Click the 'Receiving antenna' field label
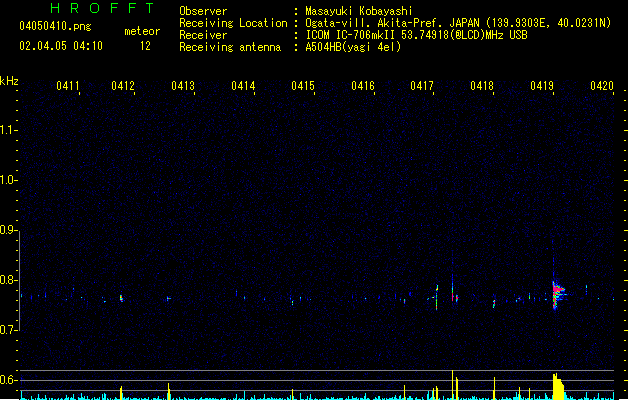629x400 pixels. pyautogui.click(x=230, y=47)
